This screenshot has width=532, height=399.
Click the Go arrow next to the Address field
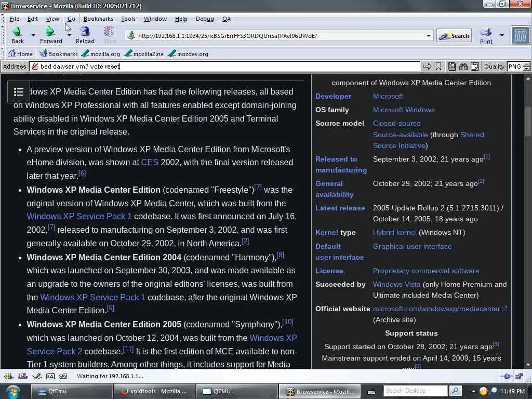point(427,66)
